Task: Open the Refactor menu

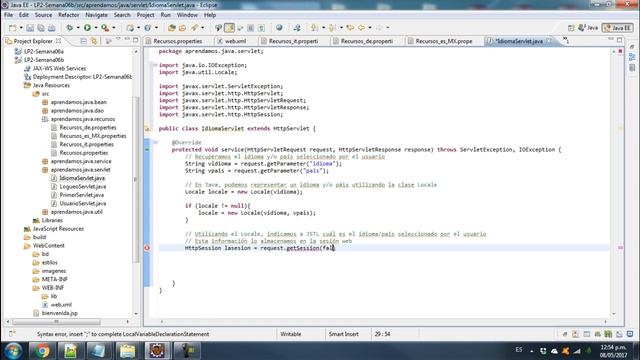Action: (69, 15)
